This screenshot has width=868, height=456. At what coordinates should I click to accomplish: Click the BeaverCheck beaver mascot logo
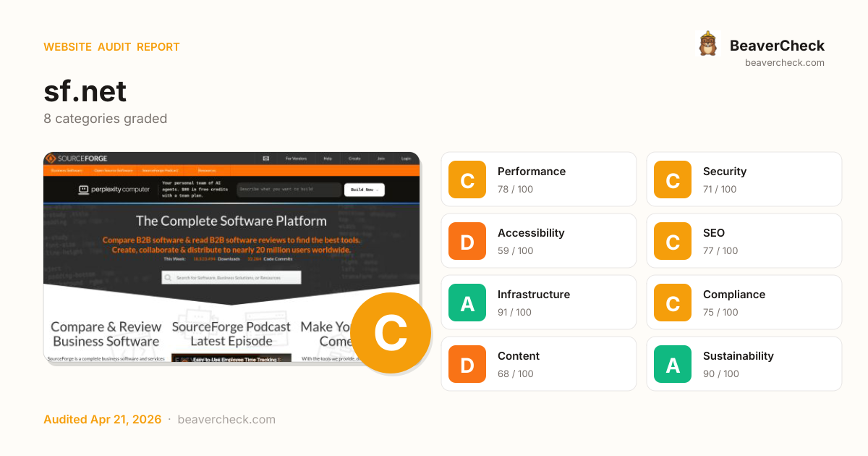point(707,44)
